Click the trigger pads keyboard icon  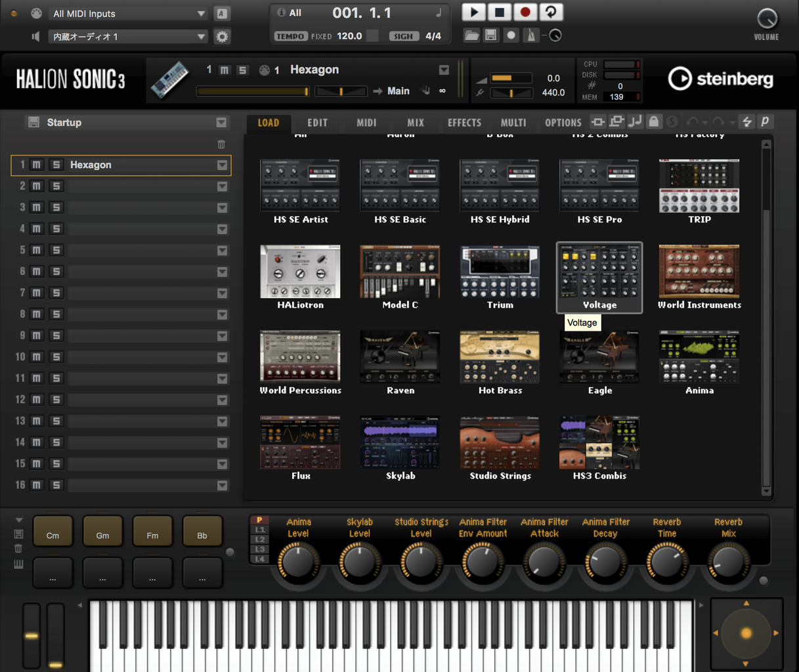pos(18,564)
